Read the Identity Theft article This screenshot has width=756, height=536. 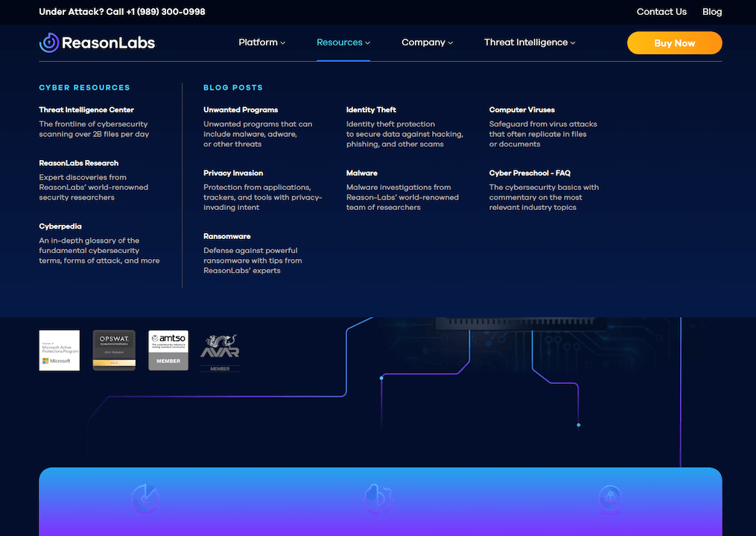[x=371, y=109]
